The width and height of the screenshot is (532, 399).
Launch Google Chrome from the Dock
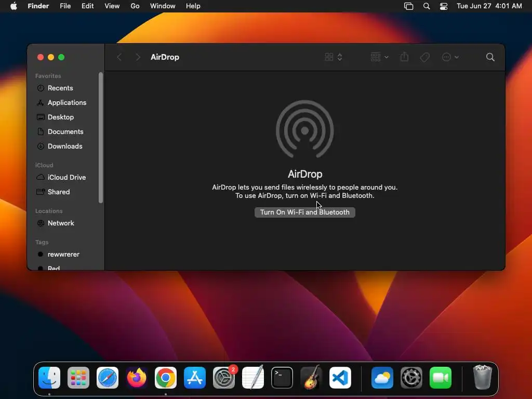coord(166,378)
